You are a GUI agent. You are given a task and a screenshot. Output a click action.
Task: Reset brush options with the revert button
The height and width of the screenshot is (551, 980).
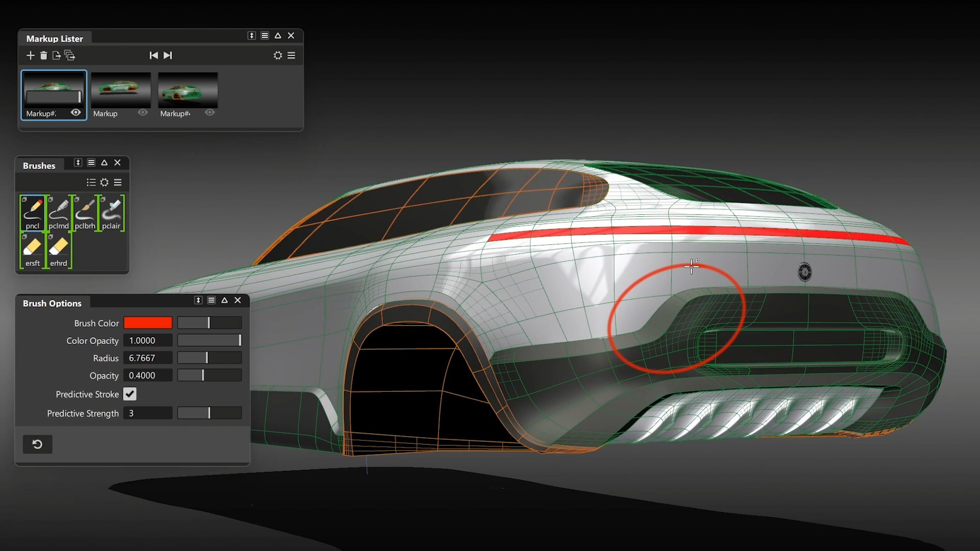click(37, 444)
